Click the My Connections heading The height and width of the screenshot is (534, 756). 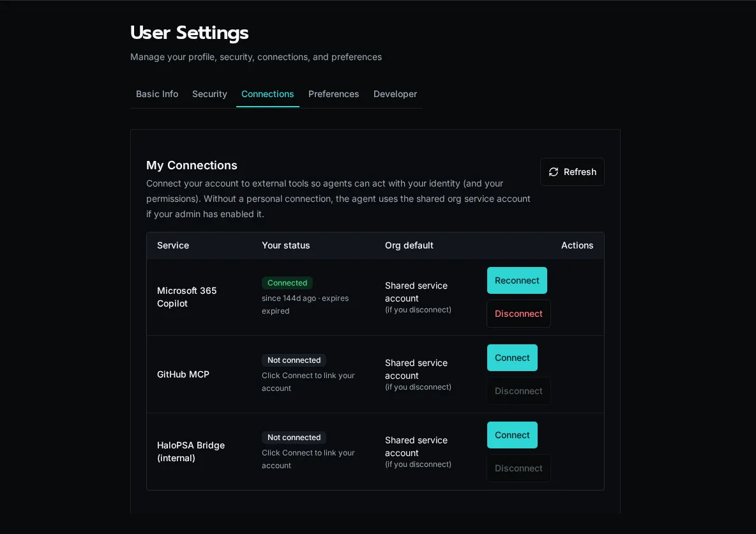[x=192, y=165]
